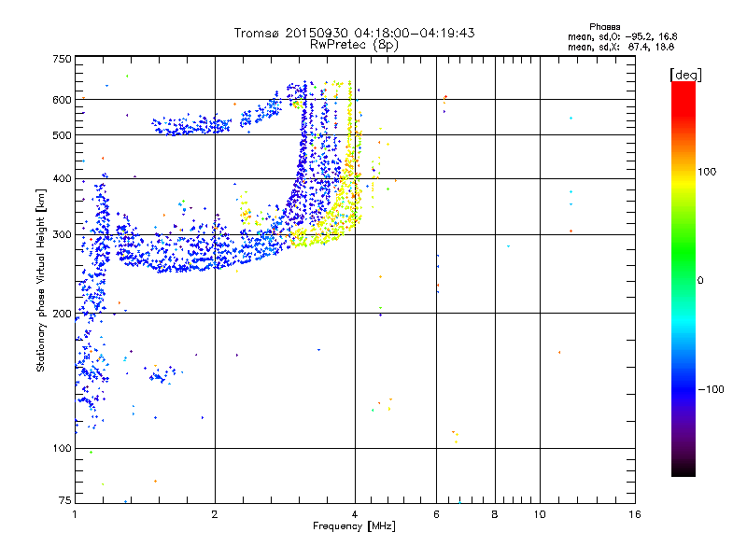Click the "Stationary phase Virtual Height [km]" y-axis label
Image resolution: width=747 pixels, height=560 pixels.
41,280
